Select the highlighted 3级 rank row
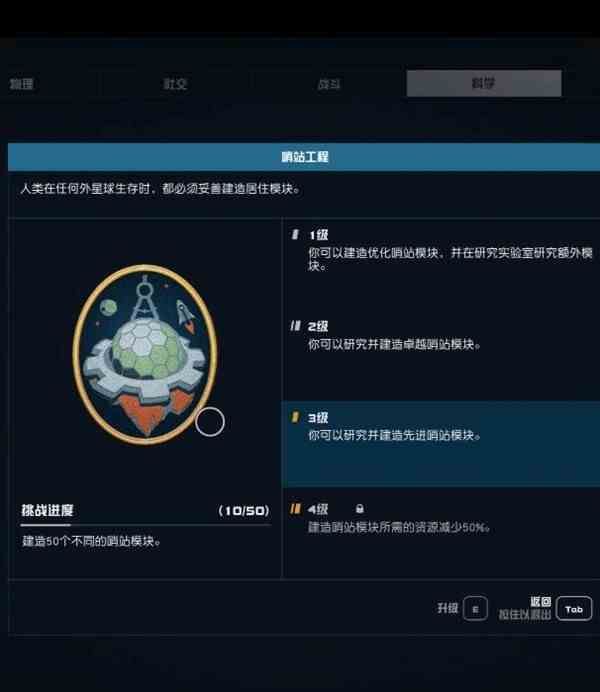The image size is (600, 692). 441,444
